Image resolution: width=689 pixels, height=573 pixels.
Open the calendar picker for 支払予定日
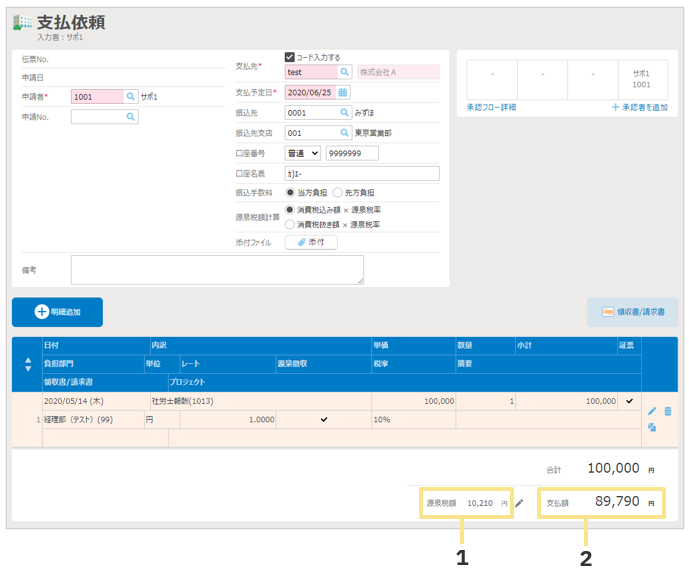[x=344, y=92]
